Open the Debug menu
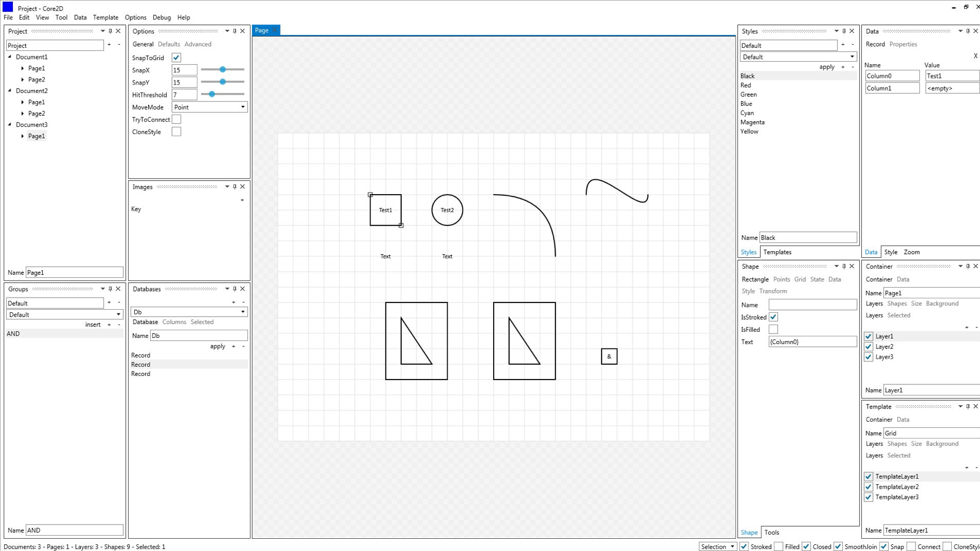Screen dimensions: 980x551 pyautogui.click(x=162, y=17)
